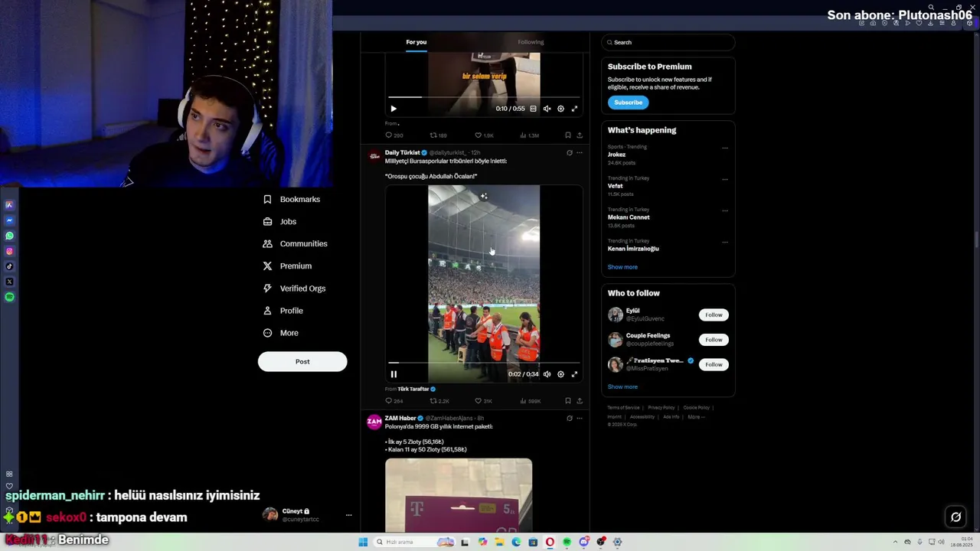Image resolution: width=980 pixels, height=551 pixels.
Task: Follow the Couple Feelings account
Action: tap(714, 339)
